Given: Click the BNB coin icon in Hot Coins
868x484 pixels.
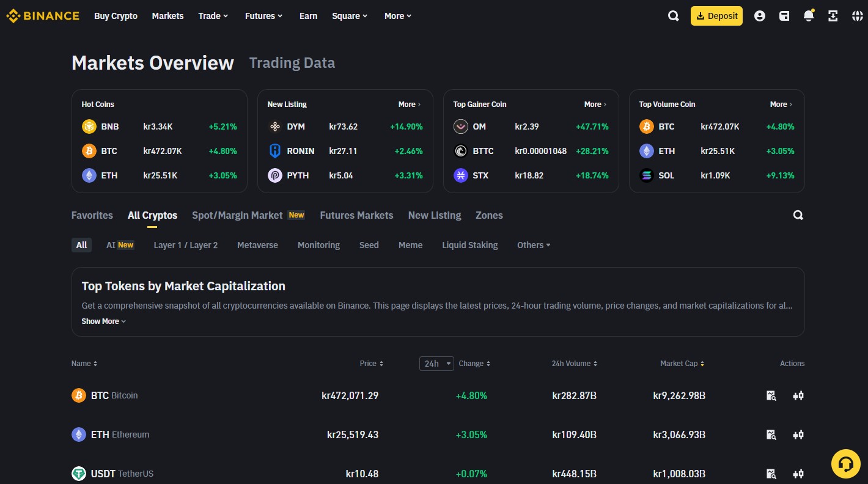Looking at the screenshot, I should tap(89, 127).
